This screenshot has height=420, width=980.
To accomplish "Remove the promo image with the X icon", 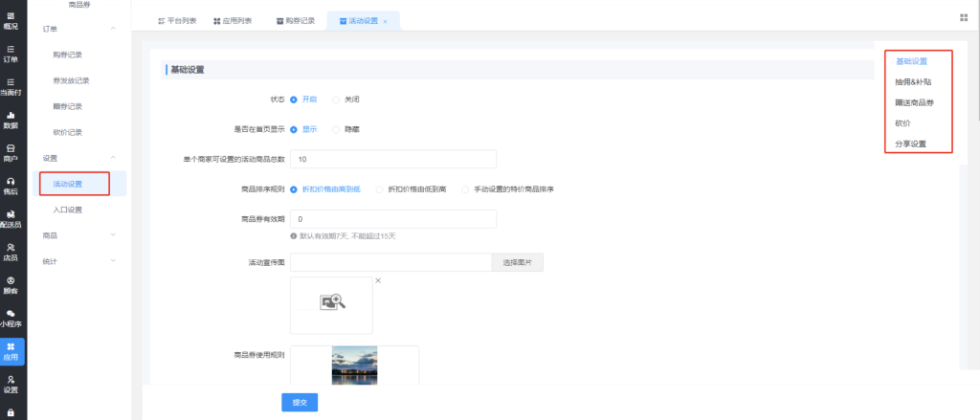I will (378, 280).
